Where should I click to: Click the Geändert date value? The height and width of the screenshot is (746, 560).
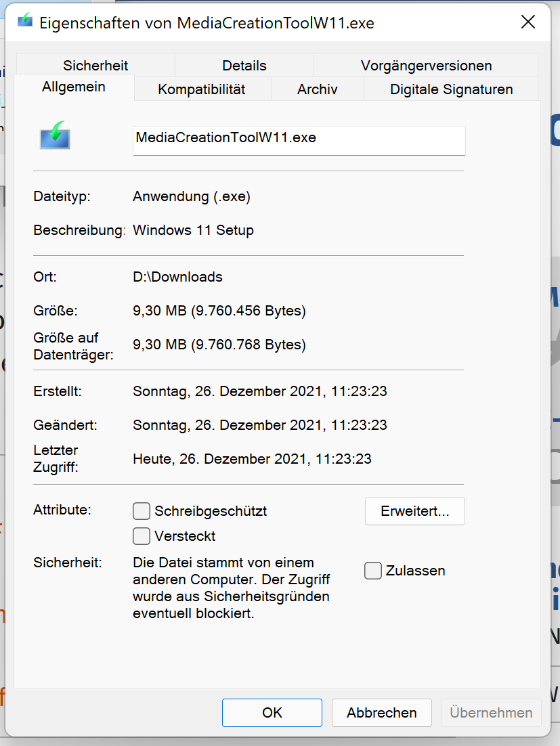pyautogui.click(x=260, y=425)
